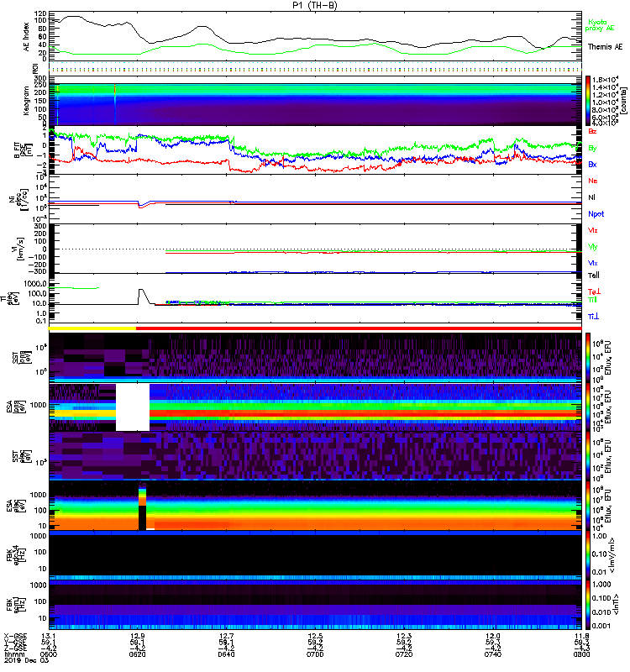This screenshot has height=672, width=630.
Task: Select the blue Npot legend label
Action: 596,214
